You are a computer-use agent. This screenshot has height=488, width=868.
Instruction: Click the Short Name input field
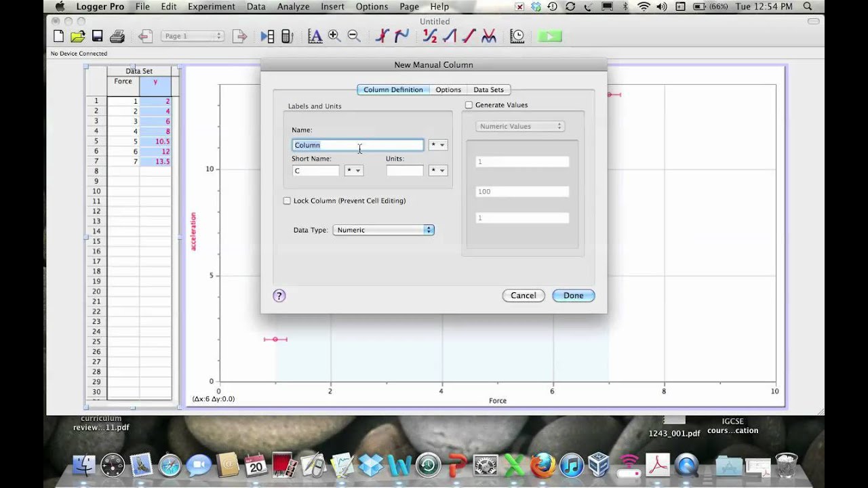pyautogui.click(x=315, y=171)
